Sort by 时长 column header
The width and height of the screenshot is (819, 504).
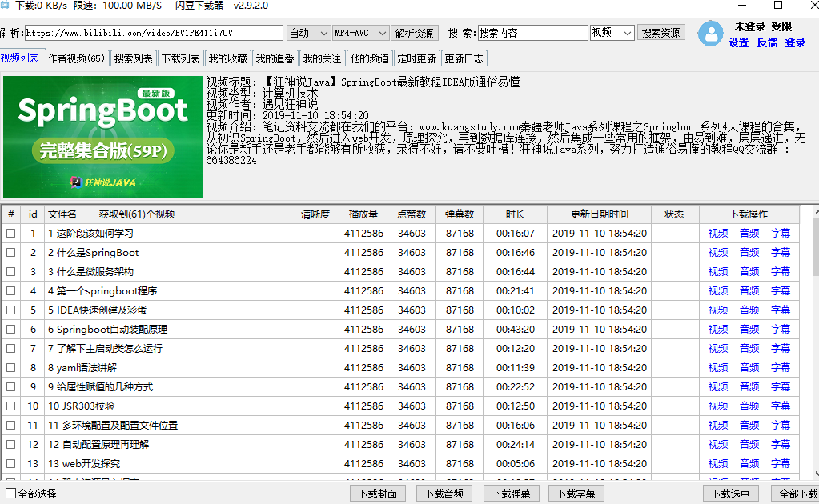tap(515, 214)
